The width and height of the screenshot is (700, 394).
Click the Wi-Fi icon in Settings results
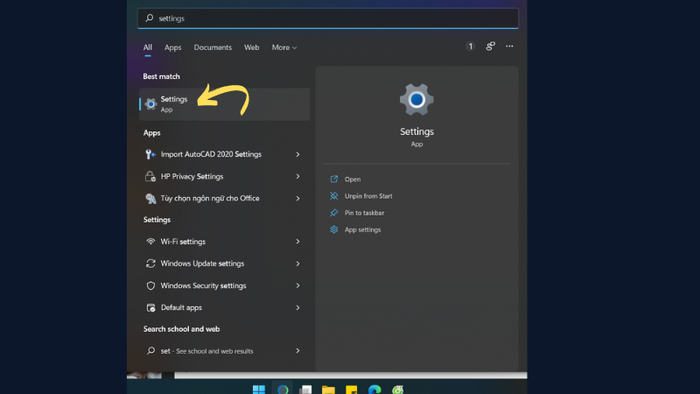[x=150, y=241]
